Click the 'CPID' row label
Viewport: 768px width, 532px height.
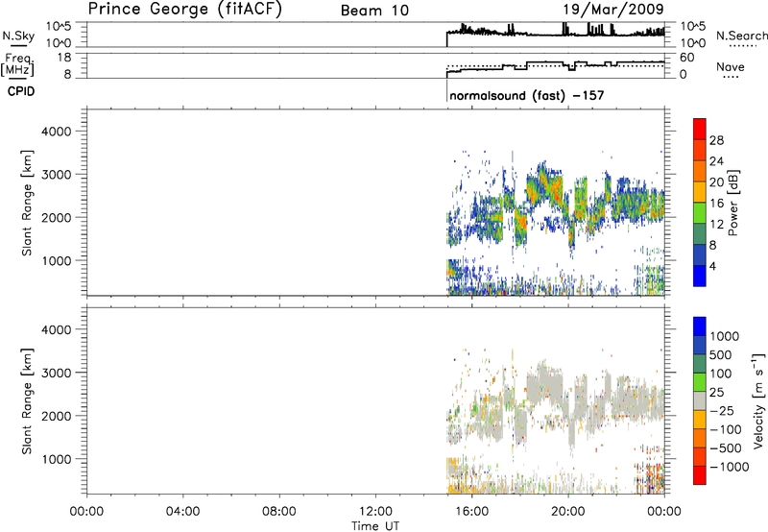coord(21,91)
